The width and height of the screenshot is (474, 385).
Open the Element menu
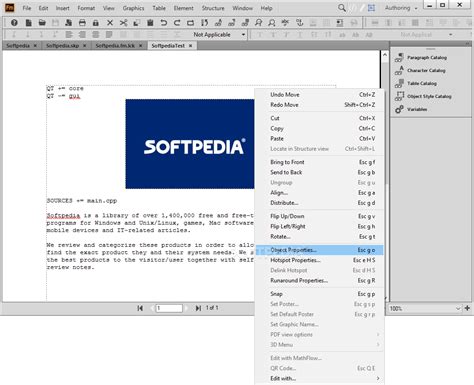183,8
